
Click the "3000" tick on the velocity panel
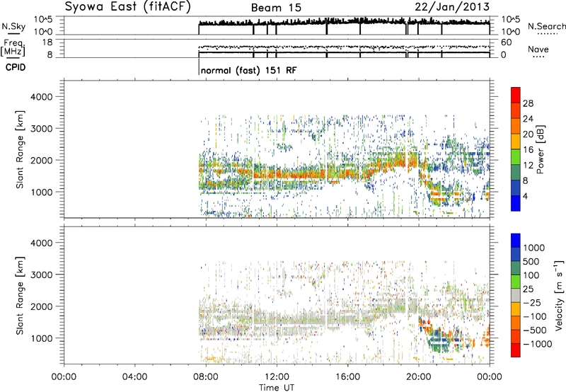[x=42, y=275]
